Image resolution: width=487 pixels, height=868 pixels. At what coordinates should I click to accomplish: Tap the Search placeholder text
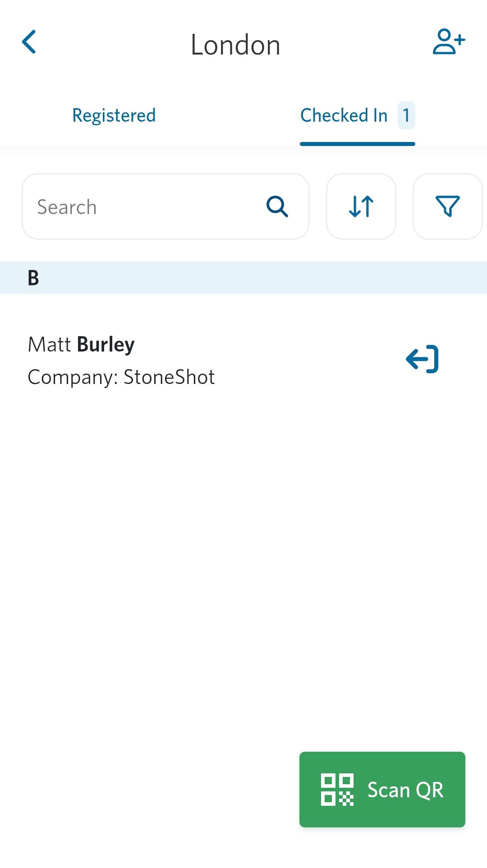67,207
